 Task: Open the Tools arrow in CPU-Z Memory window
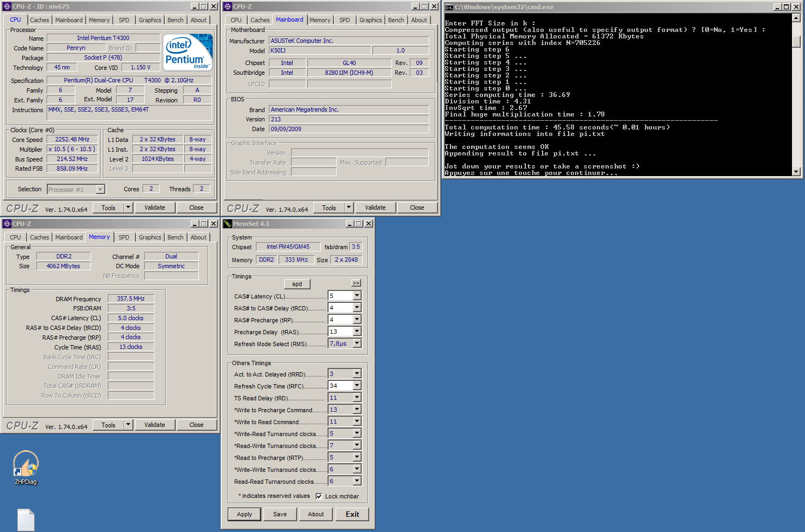tap(128, 425)
